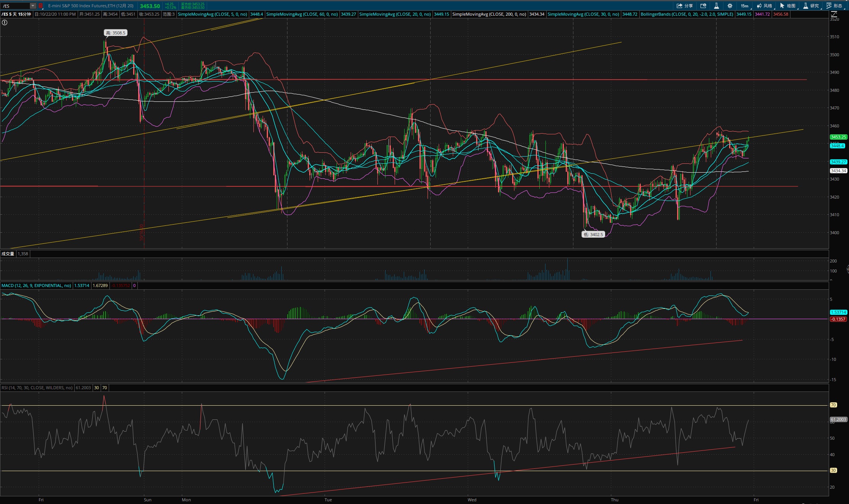
Task: Click the 低: 3402.5 low price bubble
Action: (593, 235)
